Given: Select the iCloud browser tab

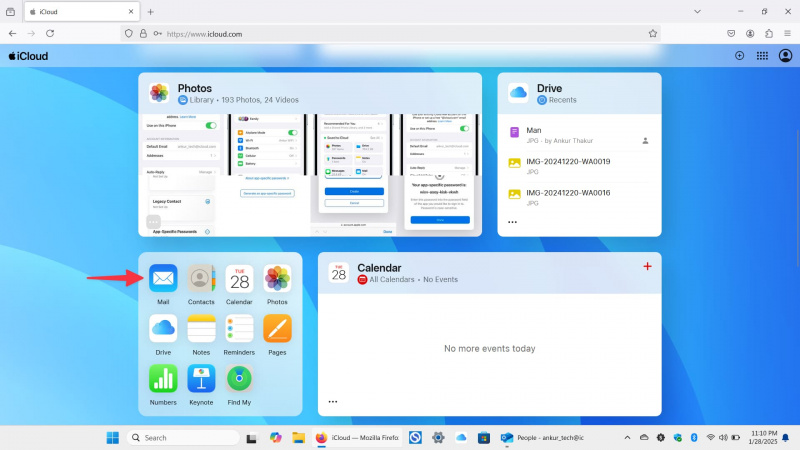Looking at the screenshot, I should pyautogui.click(x=82, y=12).
